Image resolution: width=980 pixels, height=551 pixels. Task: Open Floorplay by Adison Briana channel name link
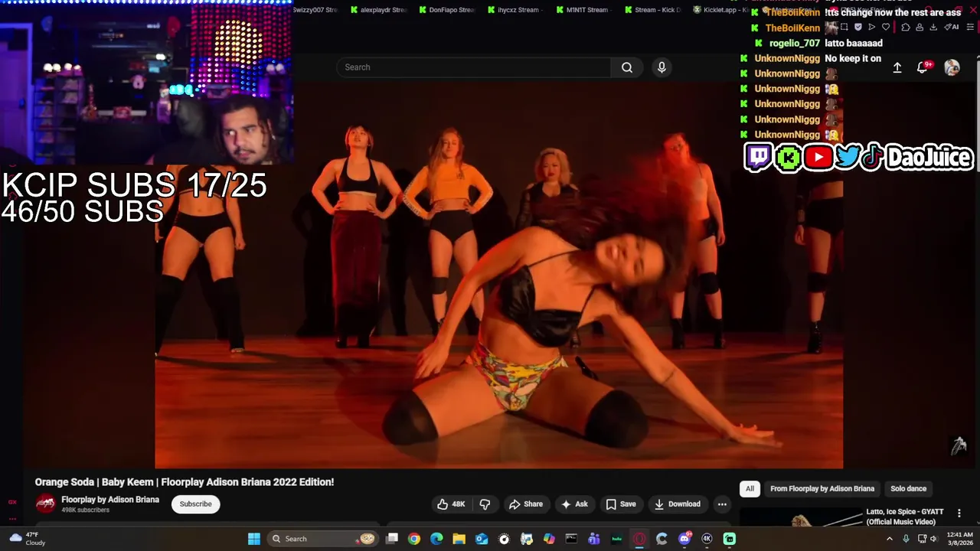(x=110, y=500)
